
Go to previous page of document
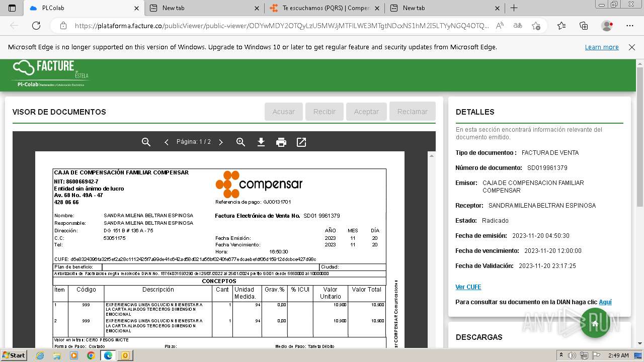click(166, 142)
